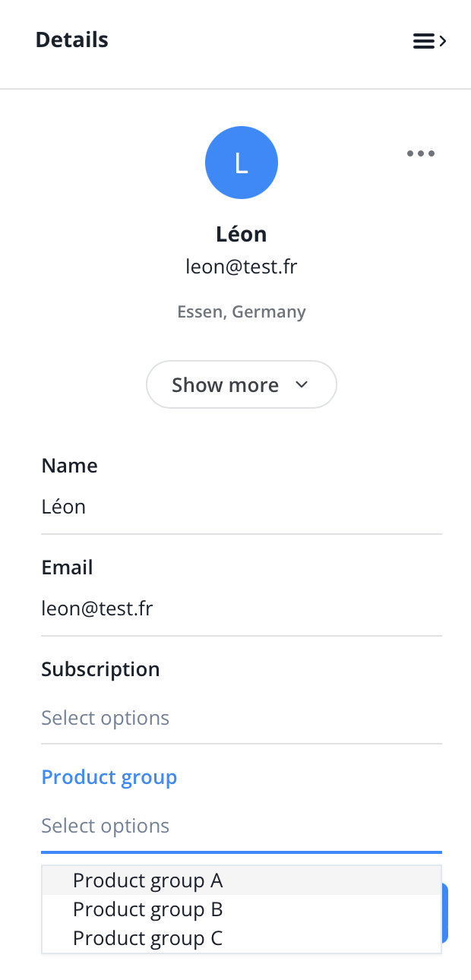Click the Essen, Germany location text
Viewport: 471px width, 980px height.
242,311
